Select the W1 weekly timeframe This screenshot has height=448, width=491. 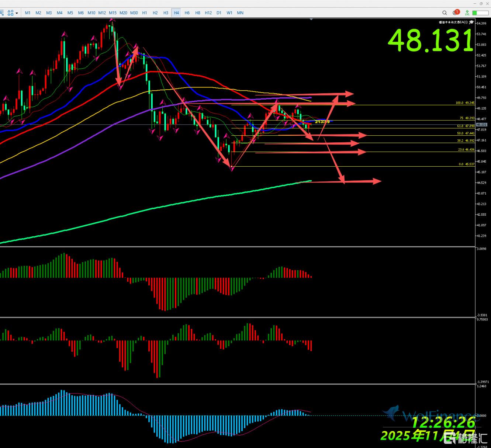click(229, 13)
